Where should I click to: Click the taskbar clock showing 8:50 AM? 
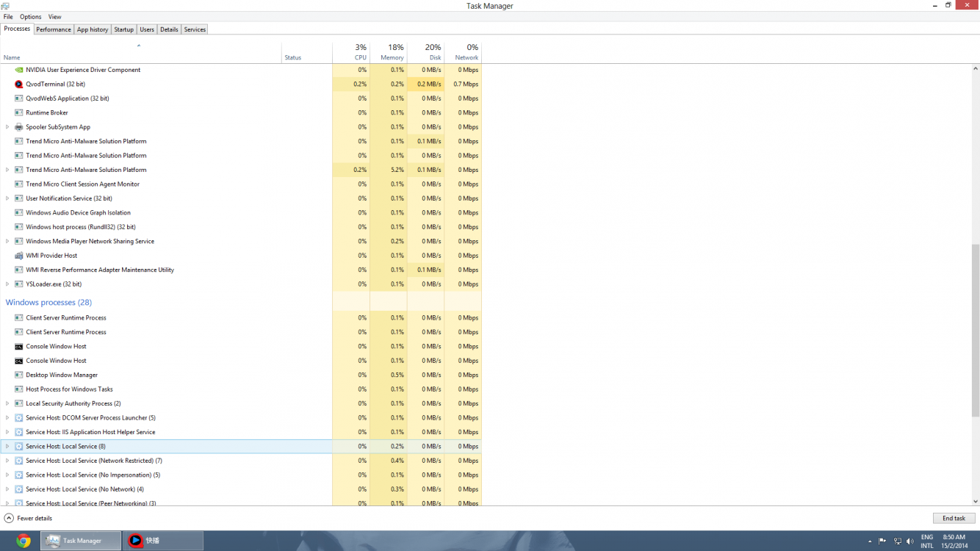[x=954, y=541]
